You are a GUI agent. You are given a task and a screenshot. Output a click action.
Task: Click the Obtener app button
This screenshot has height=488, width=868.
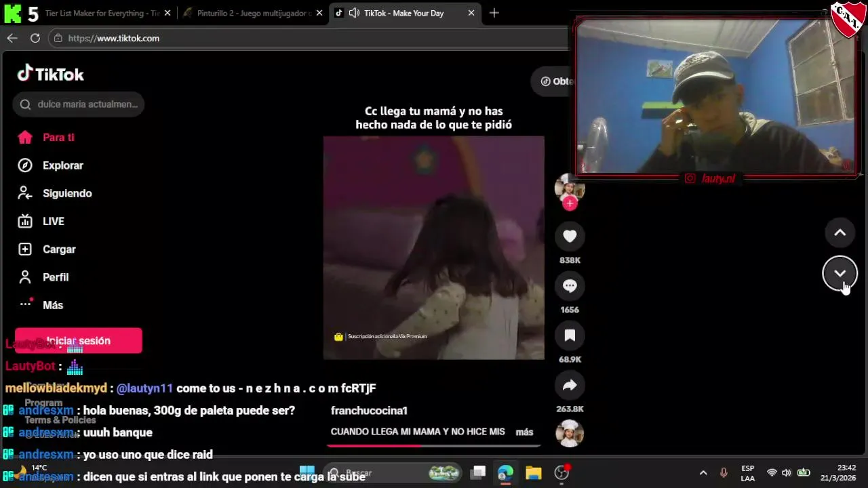555,81
